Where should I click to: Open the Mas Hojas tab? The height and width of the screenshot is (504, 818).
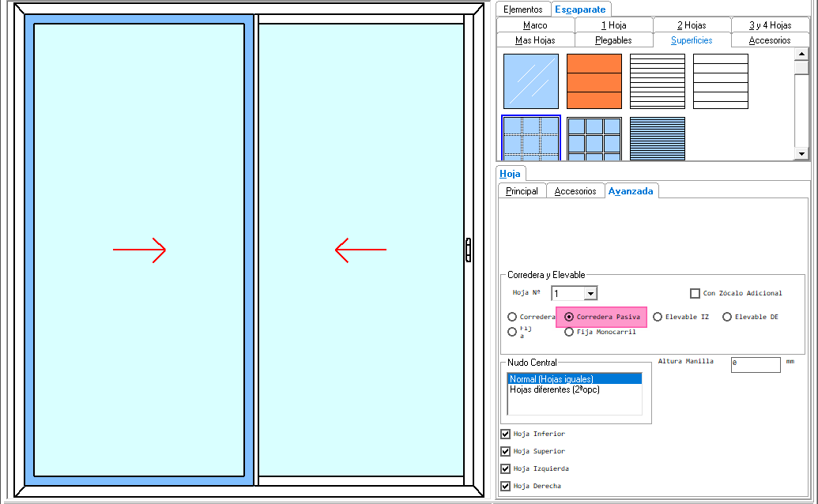pyautogui.click(x=535, y=40)
